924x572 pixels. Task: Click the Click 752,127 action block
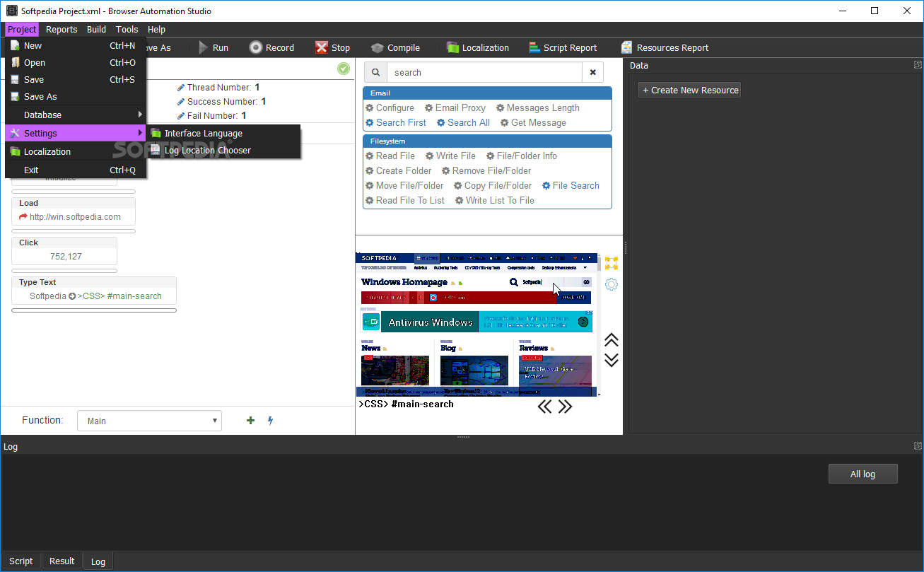coord(64,251)
